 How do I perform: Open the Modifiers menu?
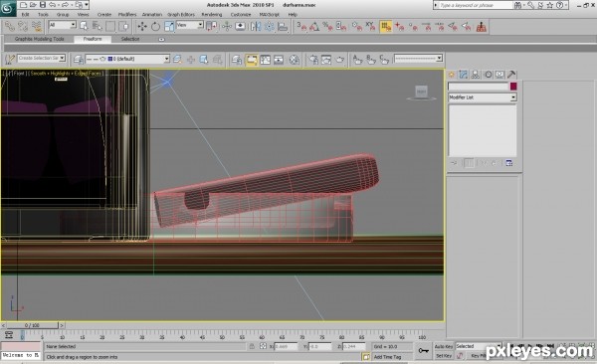click(x=127, y=15)
